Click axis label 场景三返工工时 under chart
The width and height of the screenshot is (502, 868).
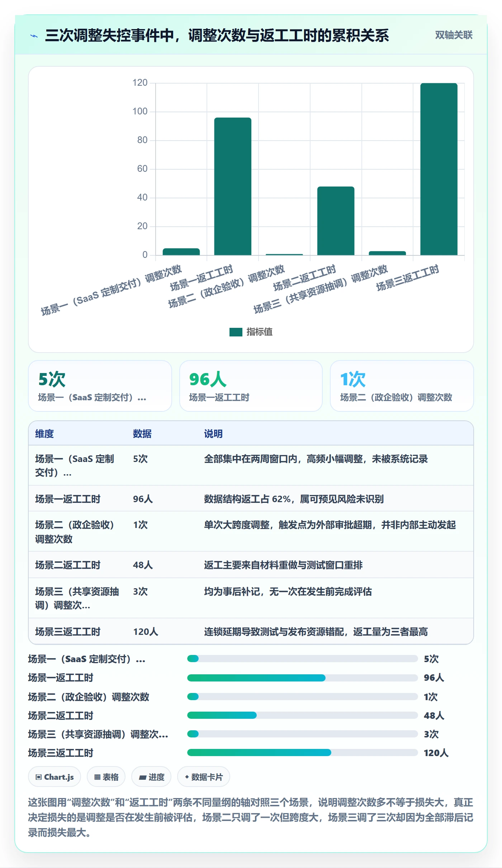(408, 278)
